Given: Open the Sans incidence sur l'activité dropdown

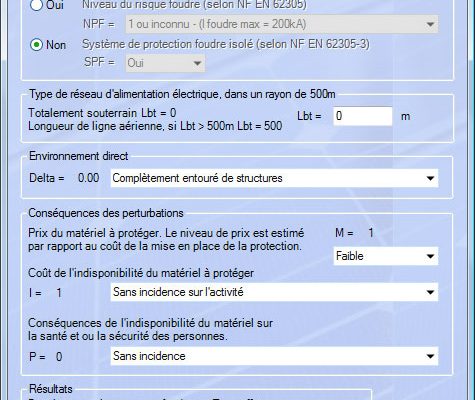Looking at the screenshot, I should [274, 292].
